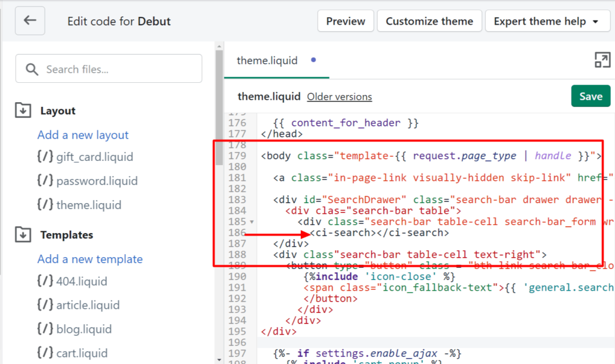View Older versions of theme.liquid
Image resolution: width=615 pixels, height=364 pixels.
(x=339, y=96)
